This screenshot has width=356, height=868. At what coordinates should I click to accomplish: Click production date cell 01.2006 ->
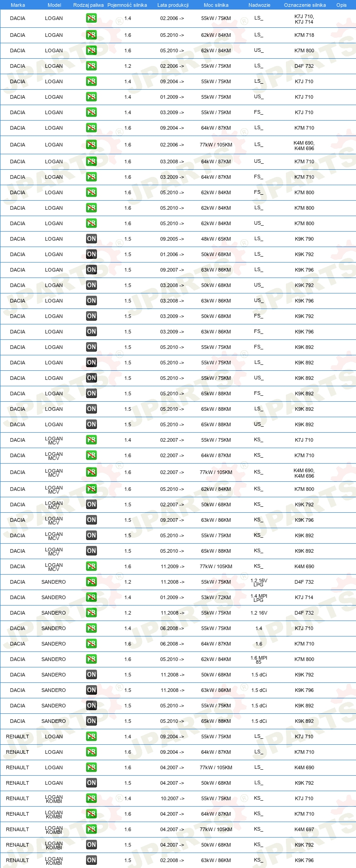(172, 254)
